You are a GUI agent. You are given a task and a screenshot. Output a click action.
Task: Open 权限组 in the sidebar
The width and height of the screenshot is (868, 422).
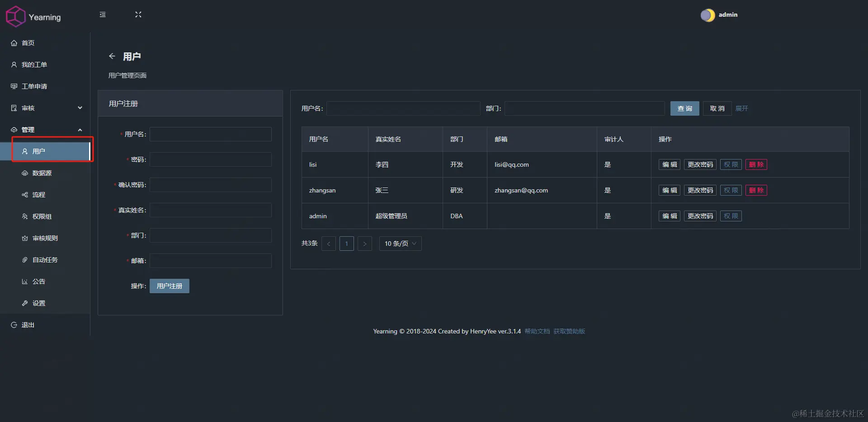pos(45,216)
